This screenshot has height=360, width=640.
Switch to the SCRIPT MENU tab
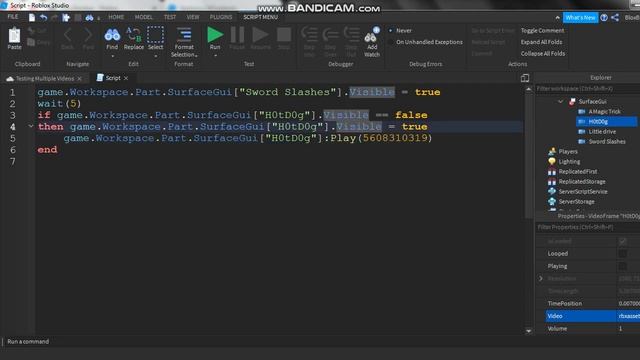pyautogui.click(x=260, y=17)
